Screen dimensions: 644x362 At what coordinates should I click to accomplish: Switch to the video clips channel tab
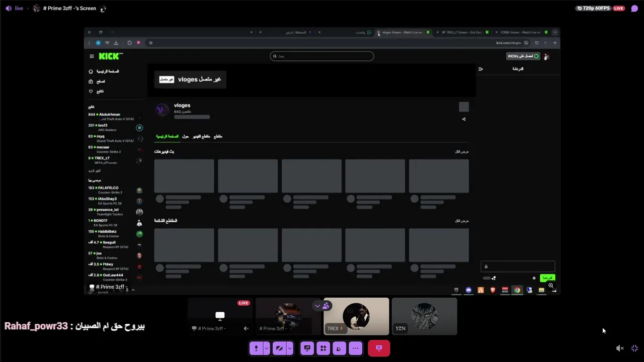click(x=201, y=136)
